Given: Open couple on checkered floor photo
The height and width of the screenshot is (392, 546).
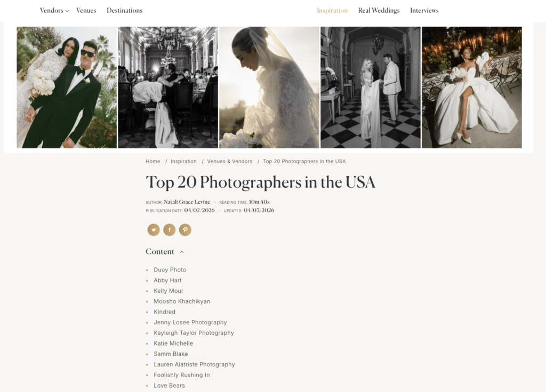Looking at the screenshot, I should 370,87.
